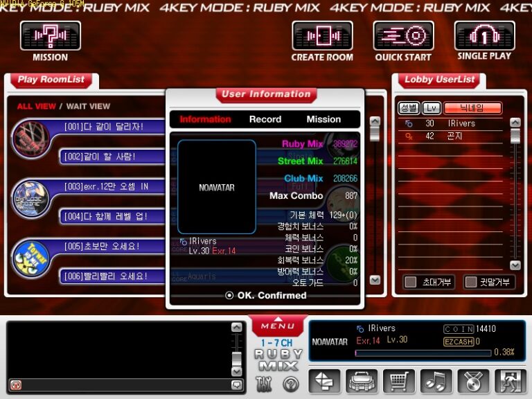Sort user list by Lv
The image size is (532, 399).
[432, 108]
